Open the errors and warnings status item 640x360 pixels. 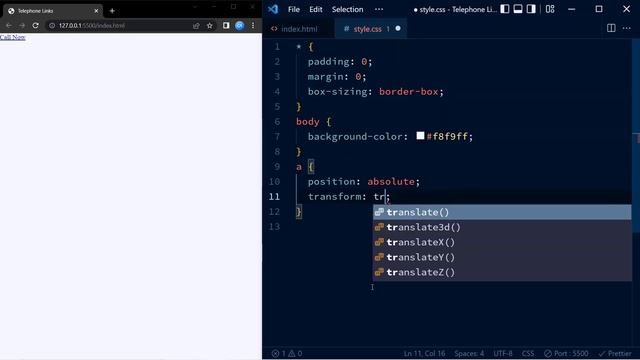[287, 353]
